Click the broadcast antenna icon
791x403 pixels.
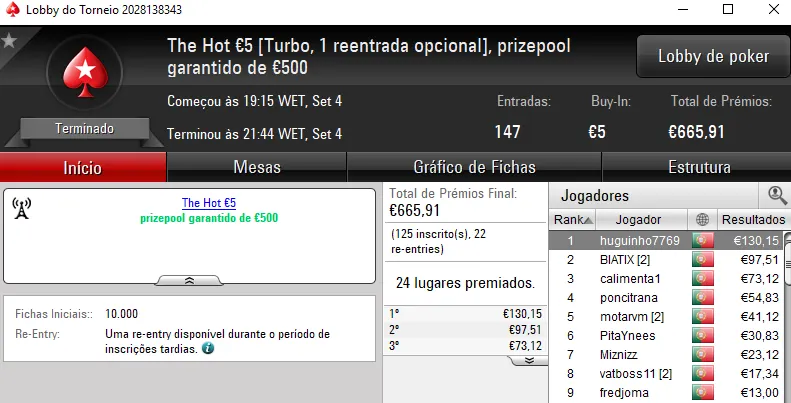[21, 208]
